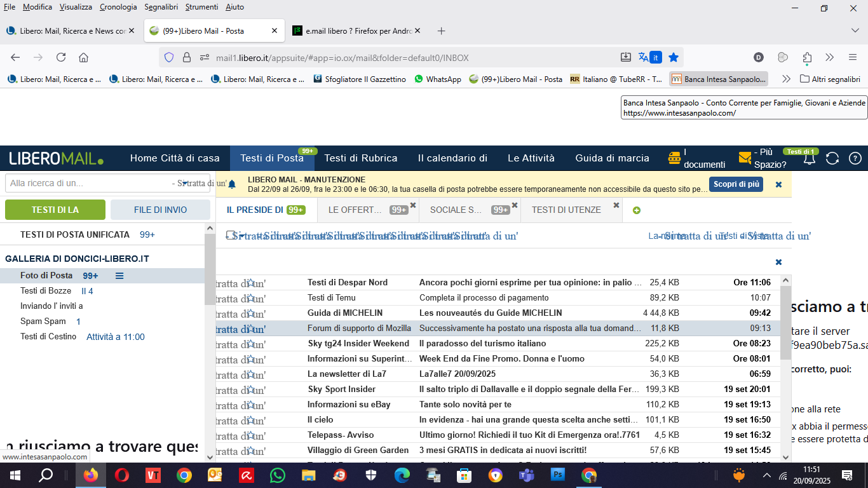
Task: Click the notification bell in Libero Mail header
Action: pos(810,159)
